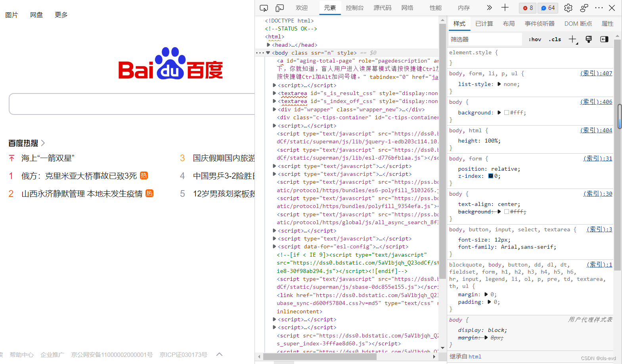The height and width of the screenshot is (364, 622).
Task: Collapse the body node in DOM tree
Action: (268, 53)
